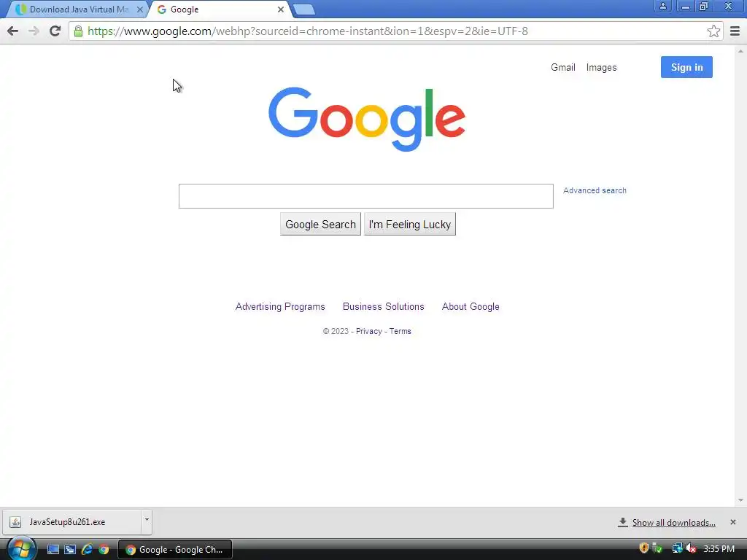Screen dimensions: 747x560
Task: Open the Images link
Action: pyautogui.click(x=601, y=68)
